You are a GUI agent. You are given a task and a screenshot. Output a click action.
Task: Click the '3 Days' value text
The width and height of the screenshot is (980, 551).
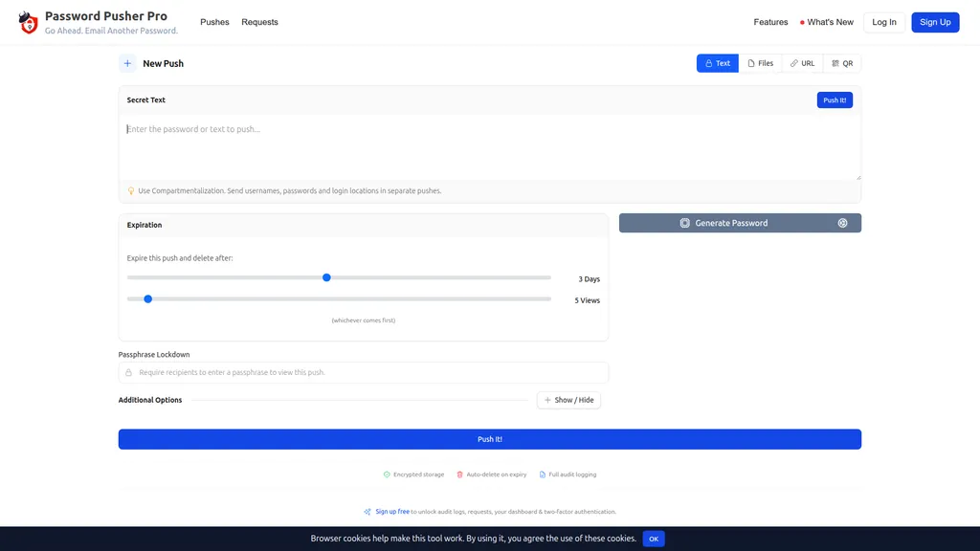coord(589,279)
